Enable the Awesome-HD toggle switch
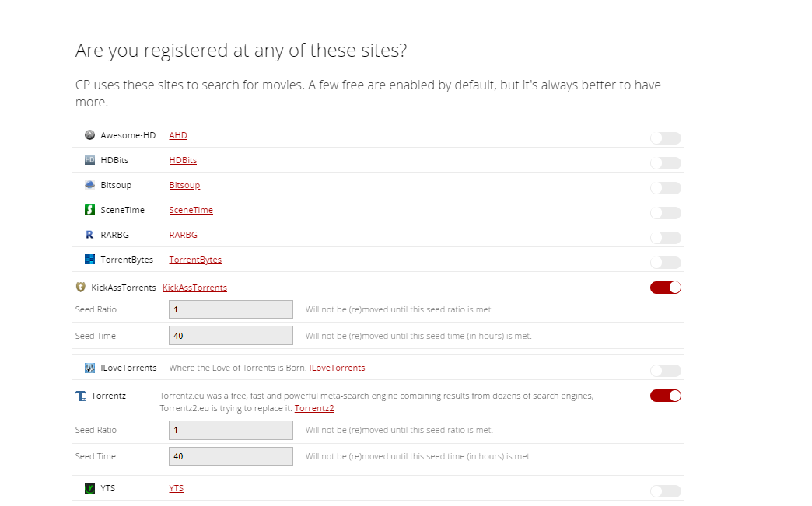812x506 pixels. point(665,138)
